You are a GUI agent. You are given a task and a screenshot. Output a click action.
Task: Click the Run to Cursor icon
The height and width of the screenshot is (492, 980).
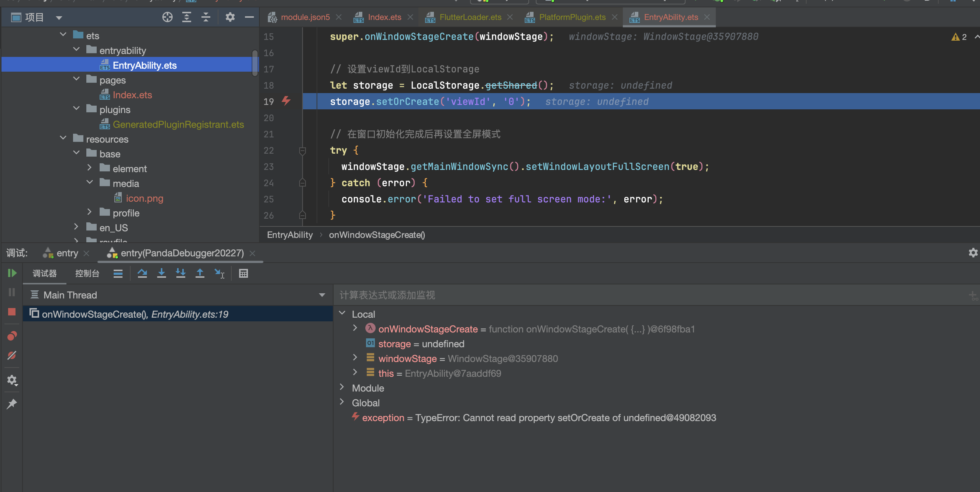point(220,273)
